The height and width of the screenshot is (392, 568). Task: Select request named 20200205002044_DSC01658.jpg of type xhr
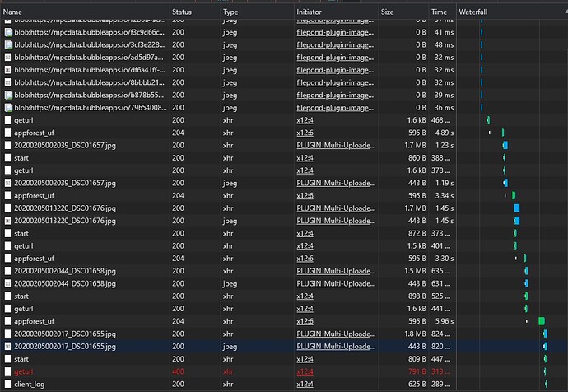[65, 271]
